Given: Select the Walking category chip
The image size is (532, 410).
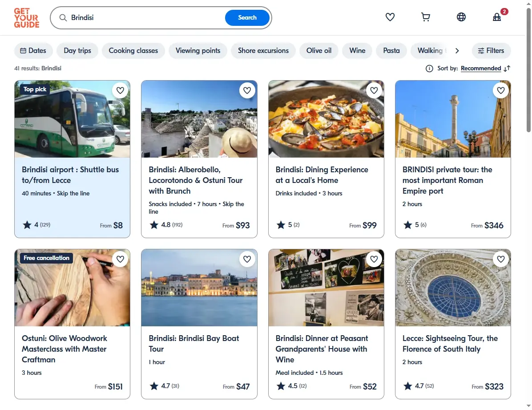Looking at the screenshot, I should point(430,51).
